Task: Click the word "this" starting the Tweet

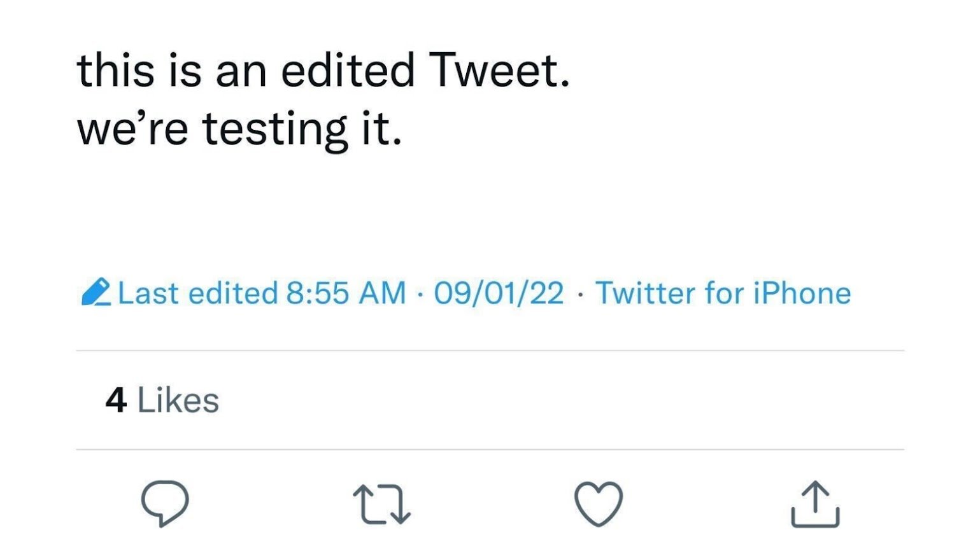Action: (x=116, y=70)
